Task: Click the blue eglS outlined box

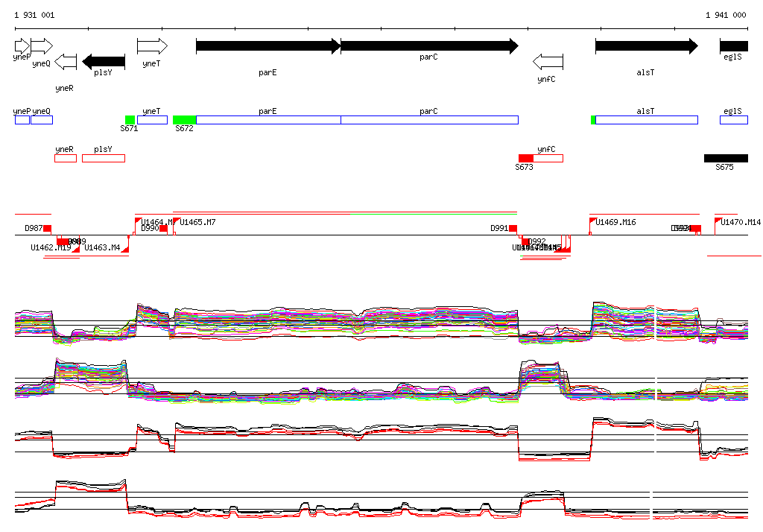Action: (x=734, y=120)
